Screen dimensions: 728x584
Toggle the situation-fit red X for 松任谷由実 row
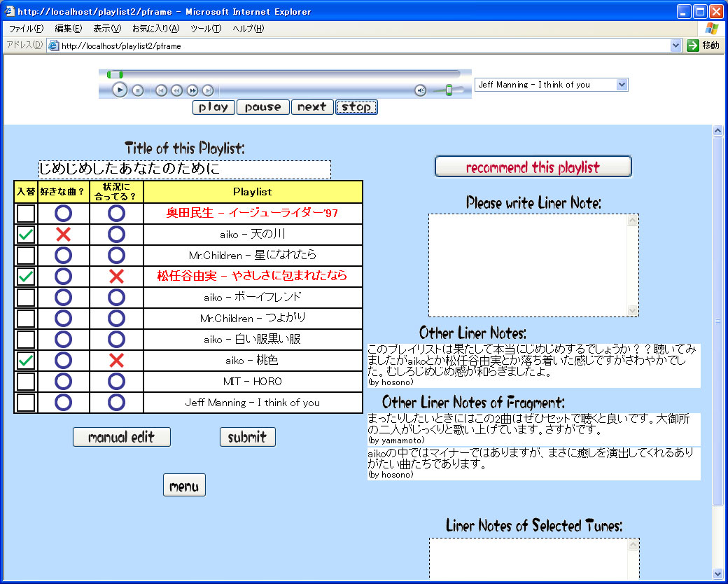click(116, 277)
